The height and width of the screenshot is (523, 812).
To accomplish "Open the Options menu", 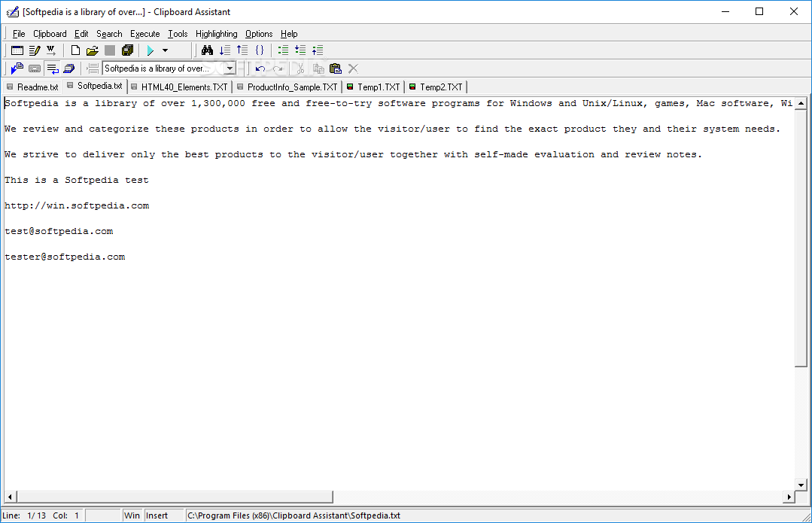I will [259, 34].
